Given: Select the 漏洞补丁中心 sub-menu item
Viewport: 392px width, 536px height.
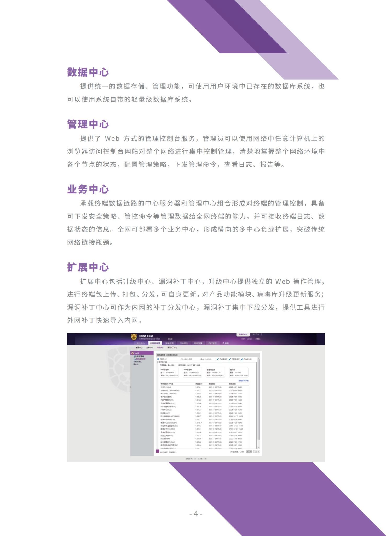Looking at the screenshot, I should coord(172,348).
